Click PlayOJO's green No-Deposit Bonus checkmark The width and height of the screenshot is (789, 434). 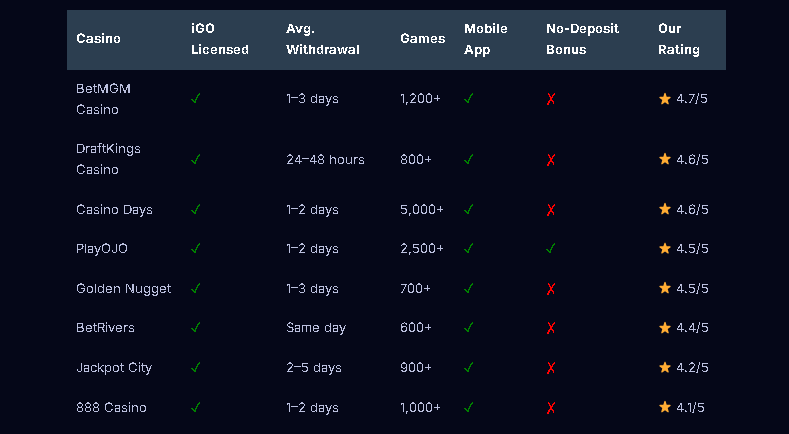click(x=551, y=248)
